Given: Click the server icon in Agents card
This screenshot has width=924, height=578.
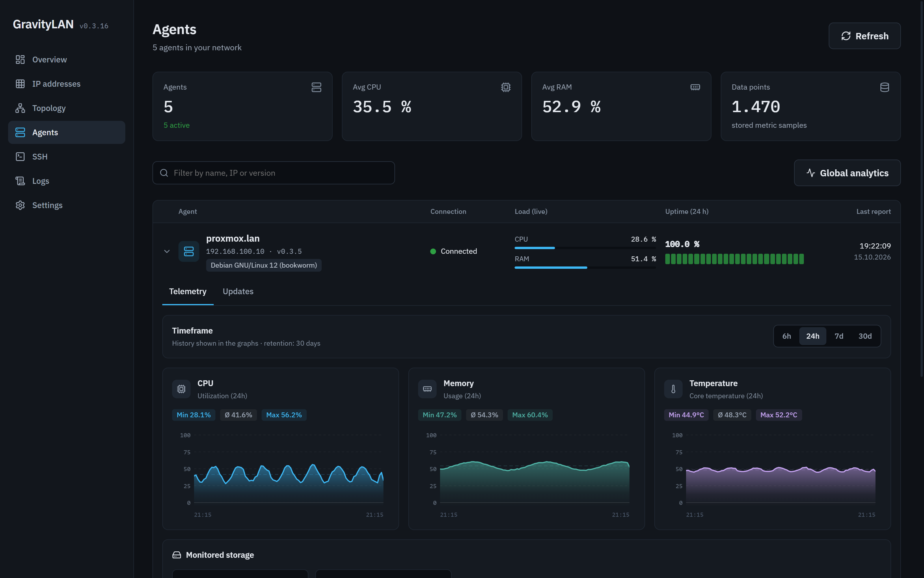Looking at the screenshot, I should 316,87.
